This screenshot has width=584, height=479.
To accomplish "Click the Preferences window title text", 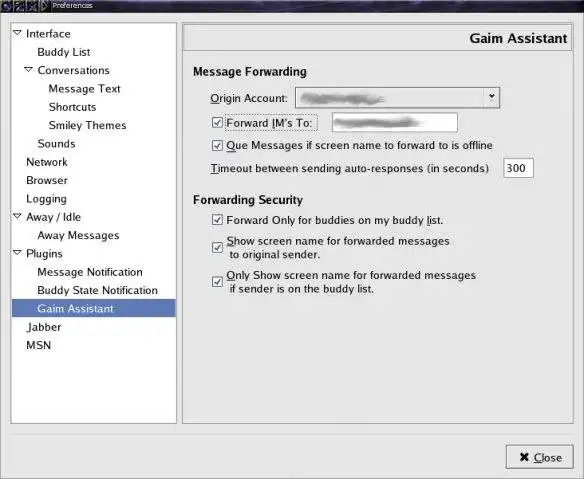I will click(72, 6).
